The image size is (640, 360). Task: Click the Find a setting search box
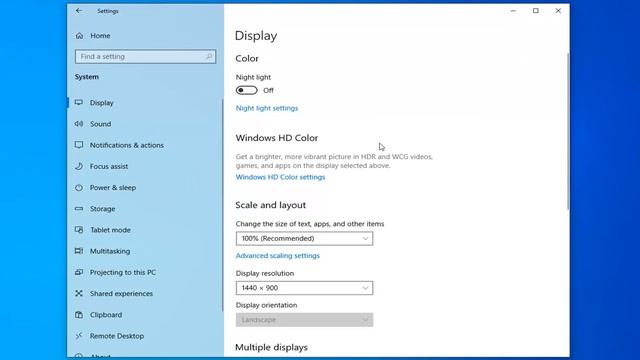click(145, 57)
